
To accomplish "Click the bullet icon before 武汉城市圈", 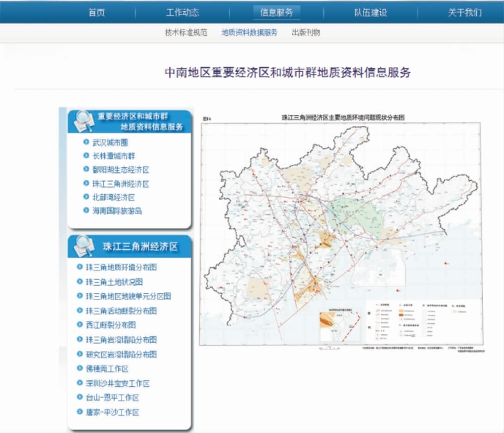I will pyautogui.click(x=86, y=142).
